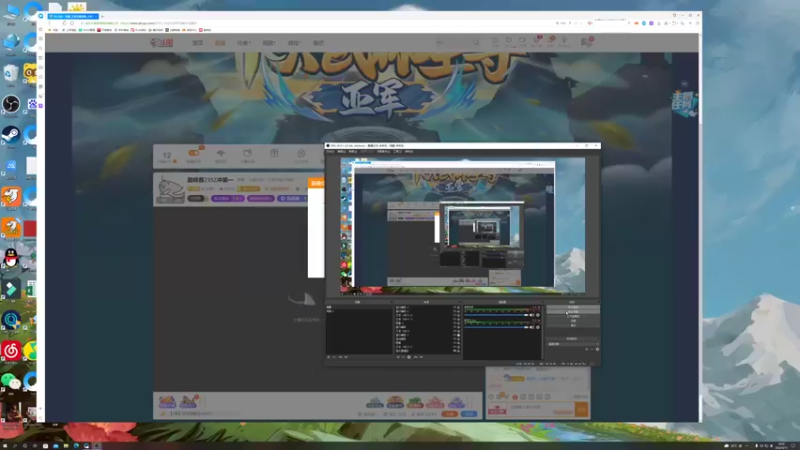Screen dimensions: 800x450
Task: Open NetEase Cloud Music desktop icon
Action: coord(11,351)
